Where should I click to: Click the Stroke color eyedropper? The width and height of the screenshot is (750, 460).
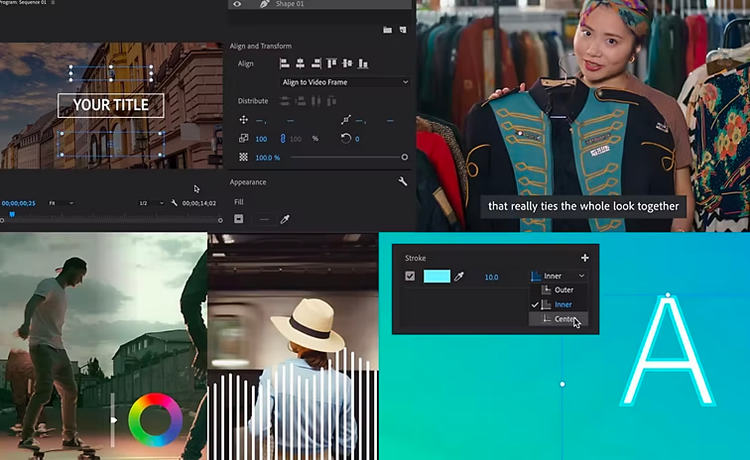pyautogui.click(x=461, y=276)
